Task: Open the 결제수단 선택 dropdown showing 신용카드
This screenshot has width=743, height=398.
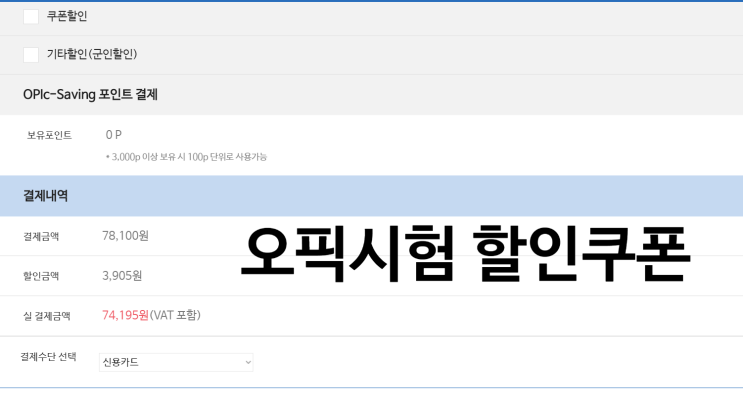Action: 176,362
